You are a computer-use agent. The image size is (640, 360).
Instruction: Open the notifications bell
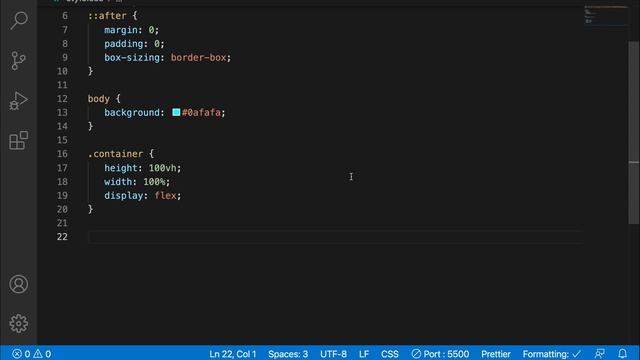[622, 354]
